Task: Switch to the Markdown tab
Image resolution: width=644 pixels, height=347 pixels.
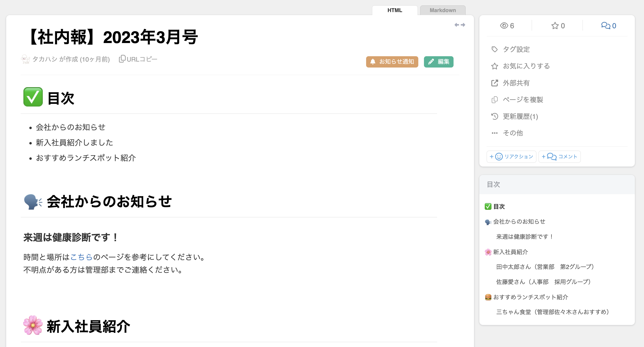Action: click(x=443, y=10)
